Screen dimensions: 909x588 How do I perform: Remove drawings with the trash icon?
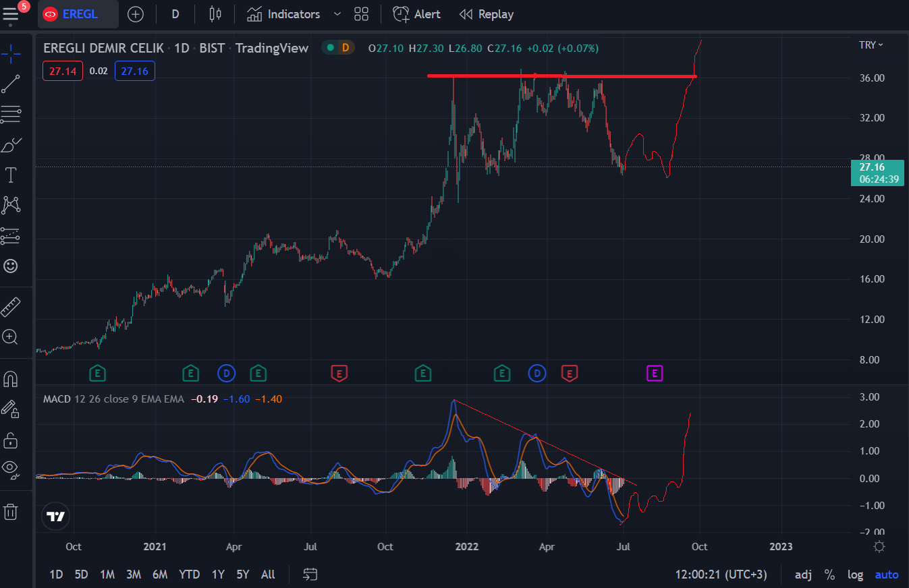[11, 511]
